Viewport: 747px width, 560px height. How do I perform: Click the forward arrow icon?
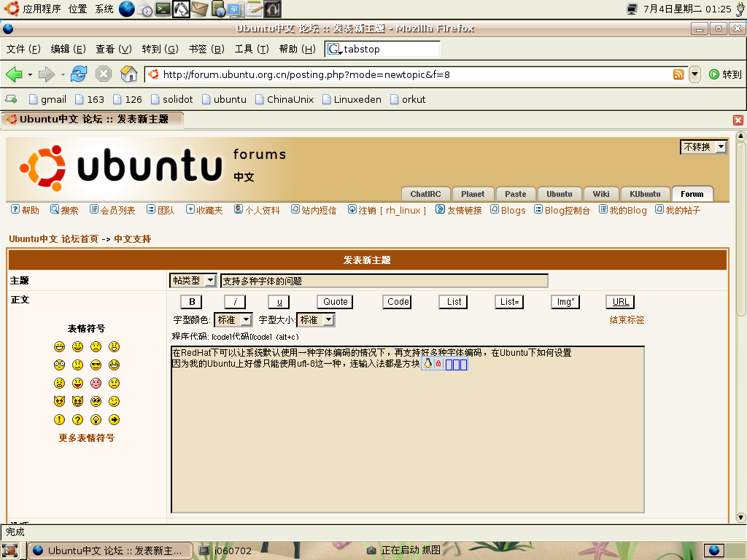click(46, 74)
